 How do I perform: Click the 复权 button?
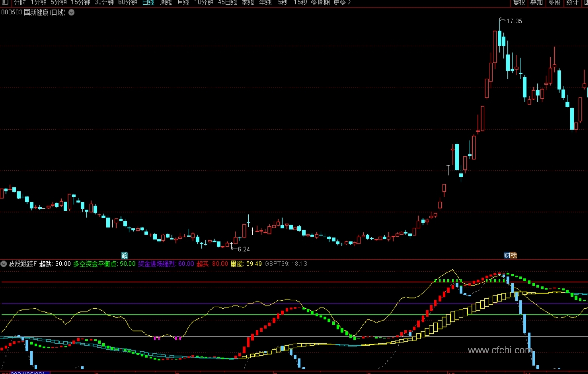[519, 2]
